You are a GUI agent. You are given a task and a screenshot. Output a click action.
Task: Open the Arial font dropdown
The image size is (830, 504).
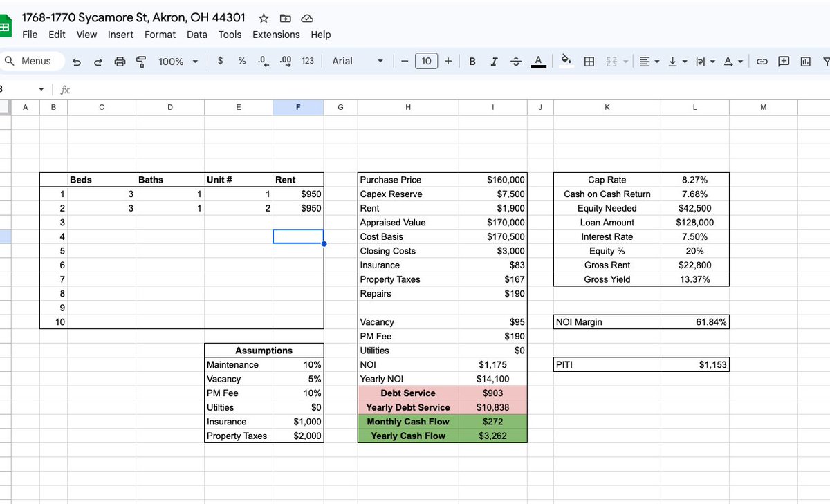coord(356,61)
